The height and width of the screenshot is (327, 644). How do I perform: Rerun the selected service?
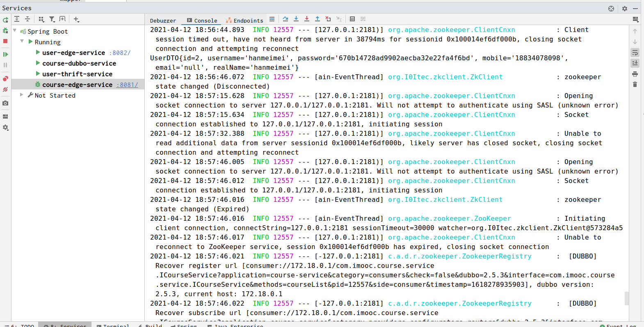[x=5, y=20]
